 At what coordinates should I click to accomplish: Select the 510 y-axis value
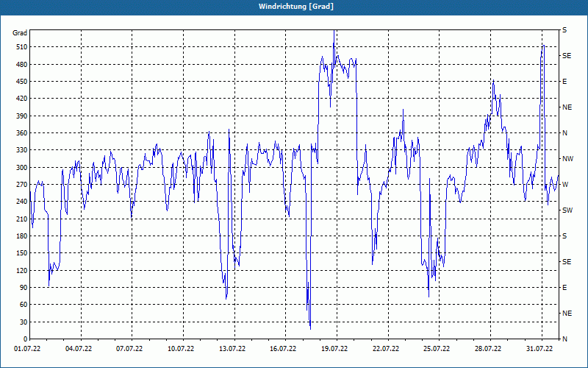click(22, 47)
